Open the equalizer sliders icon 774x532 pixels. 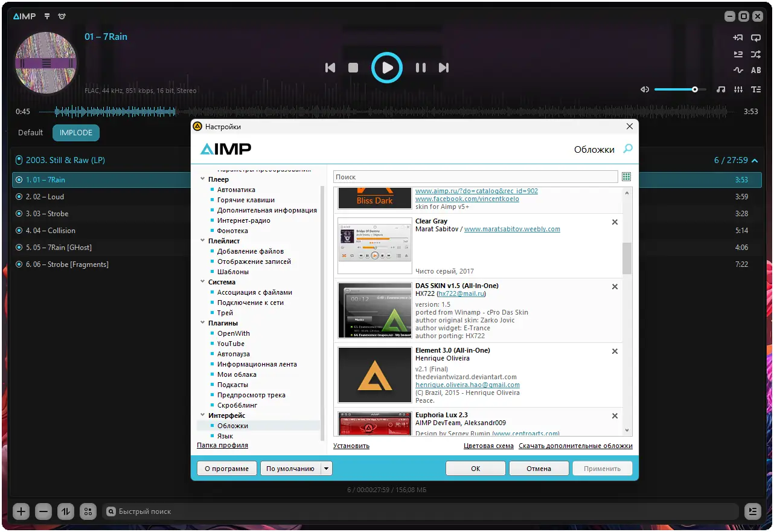738,89
